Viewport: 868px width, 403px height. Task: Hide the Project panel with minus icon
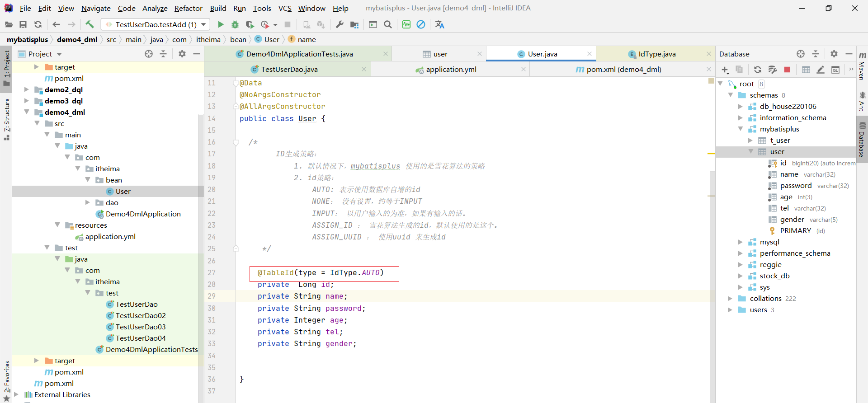(x=197, y=54)
